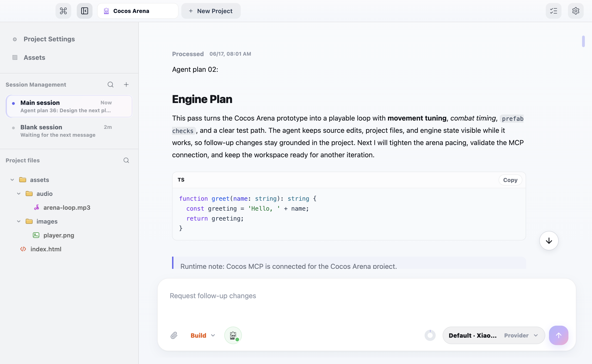Click the Project Settings gear icon

(x=15, y=39)
